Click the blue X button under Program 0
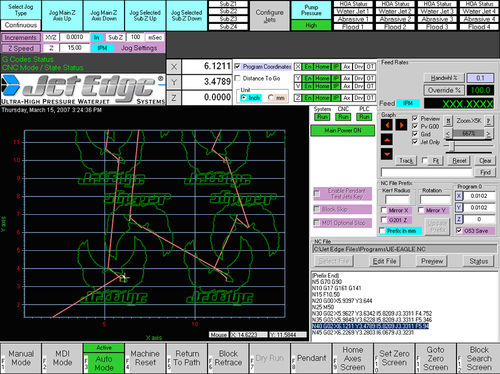The image size is (500, 374). [x=459, y=196]
